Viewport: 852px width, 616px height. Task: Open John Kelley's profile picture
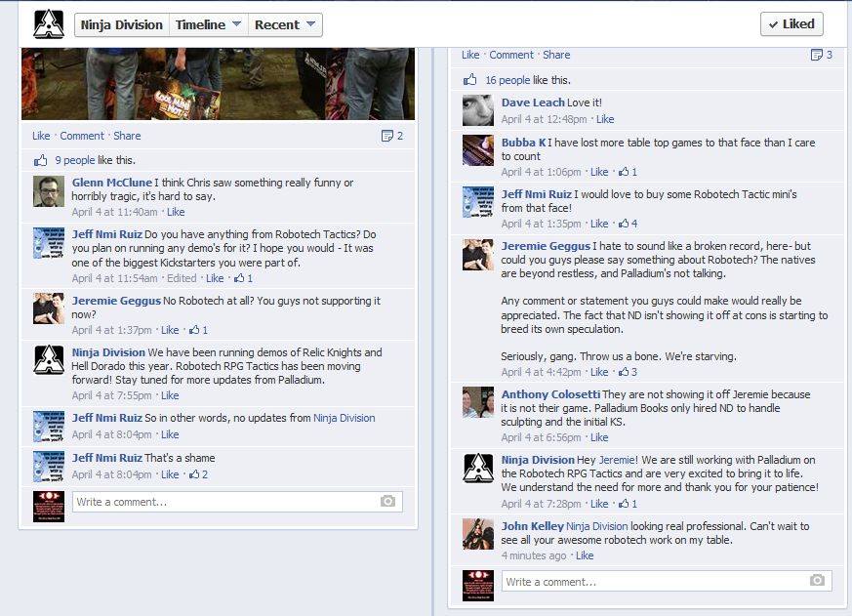(478, 534)
